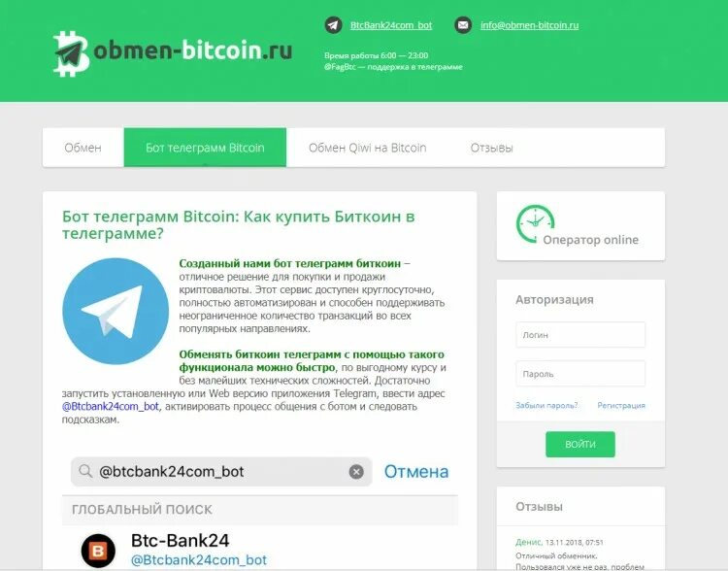The width and height of the screenshot is (728, 571).
Task: Open the Обмен tab
Action: (83, 148)
